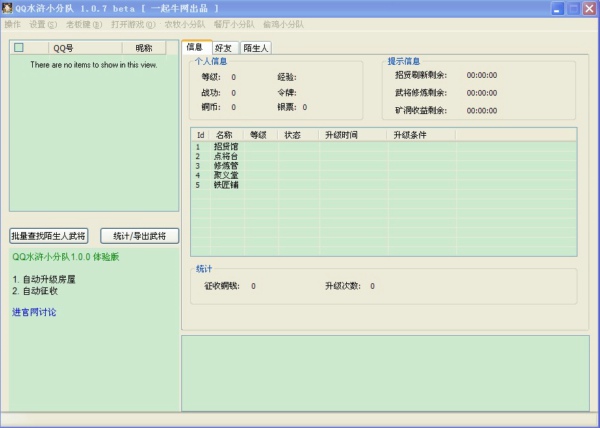600x428 pixels.
Task: Click the 升级次数 label in 统计
Action: click(343, 286)
